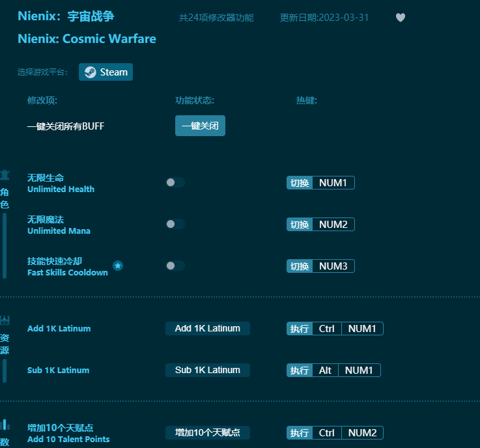Image resolution: width=480 pixels, height=448 pixels.
Task: Click the character category icon in sidebar
Action: pos(5,175)
